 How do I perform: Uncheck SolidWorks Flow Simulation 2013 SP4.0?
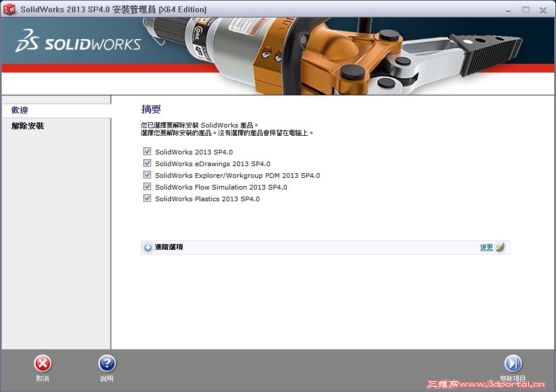(x=147, y=187)
